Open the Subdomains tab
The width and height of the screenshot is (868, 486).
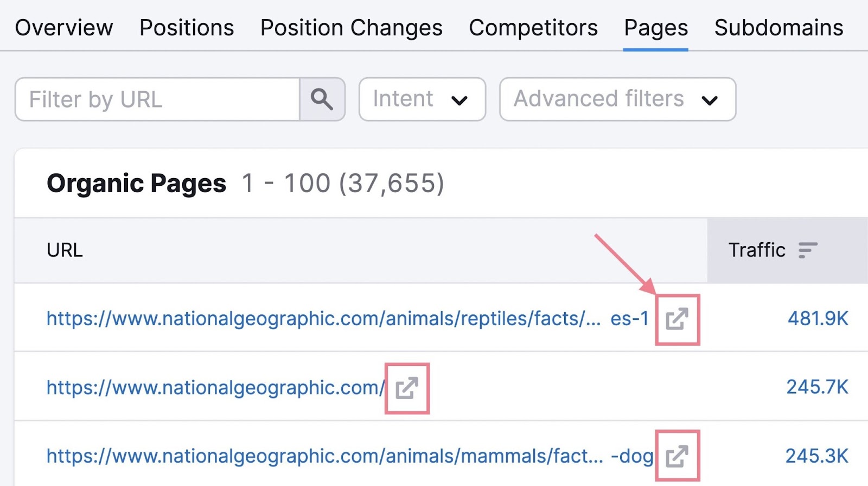pyautogui.click(x=777, y=28)
